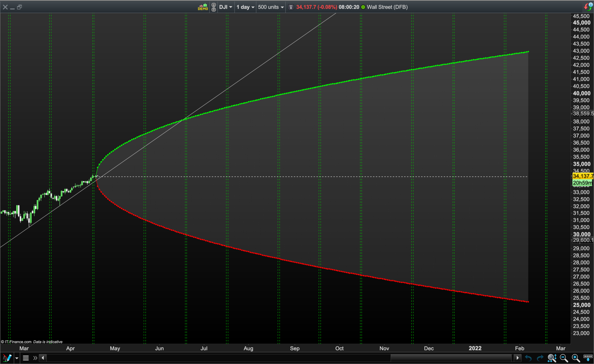Change the 1 day timeframe dropdown

point(245,7)
